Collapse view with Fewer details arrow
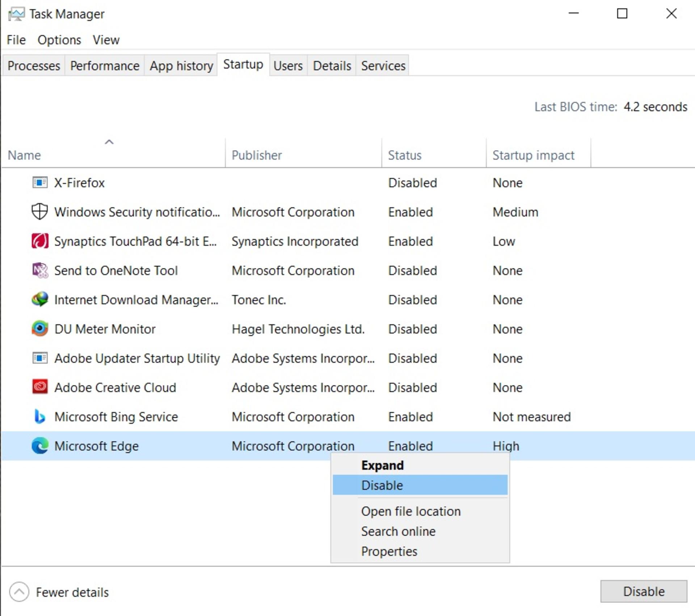The image size is (695, 616). pos(19,592)
